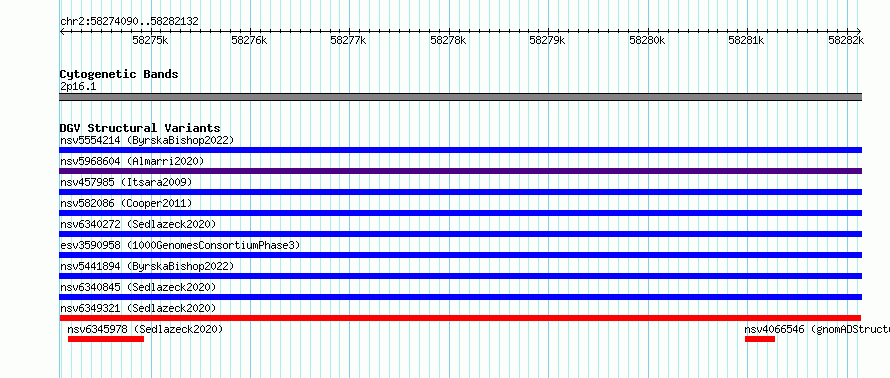
Task: Click the gray 2p16.1 cytogenetic band bar
Action: tap(460, 97)
